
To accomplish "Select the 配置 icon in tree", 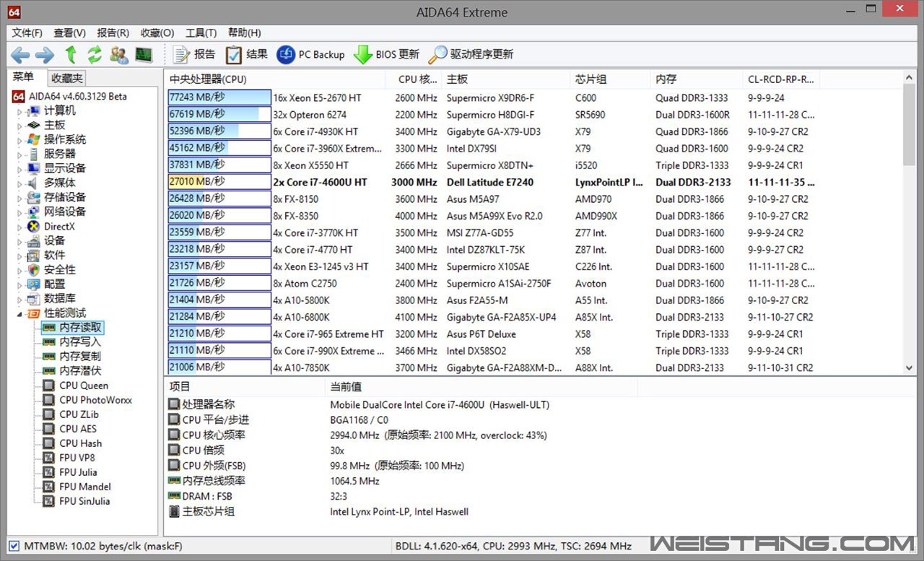I will click(33, 284).
